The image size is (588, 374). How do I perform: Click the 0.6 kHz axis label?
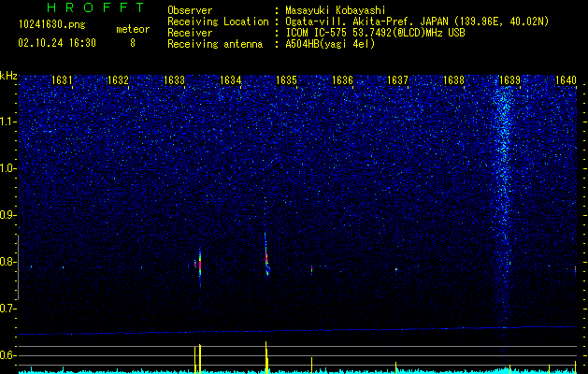point(7,355)
